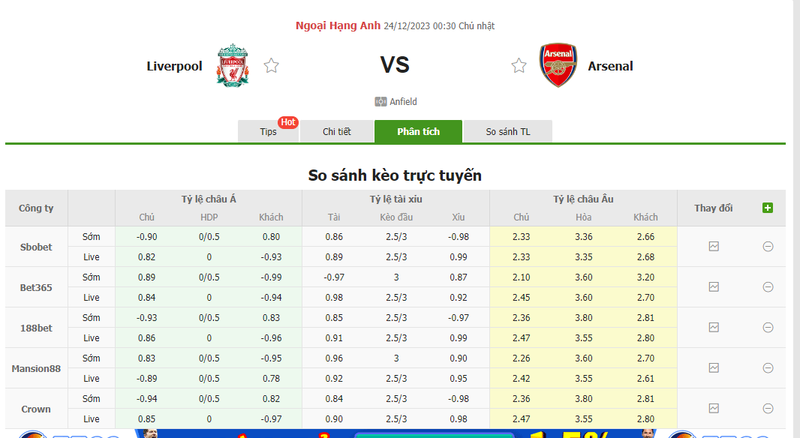Image resolution: width=800 pixels, height=438 pixels.
Task: Open the Chi tiết tab
Action: tap(336, 132)
